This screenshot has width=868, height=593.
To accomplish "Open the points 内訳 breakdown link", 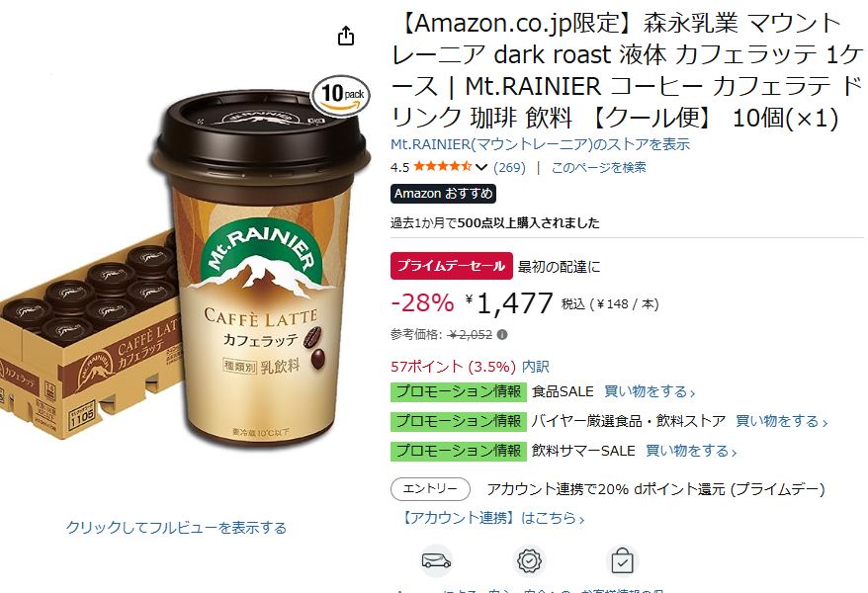I will (x=535, y=367).
